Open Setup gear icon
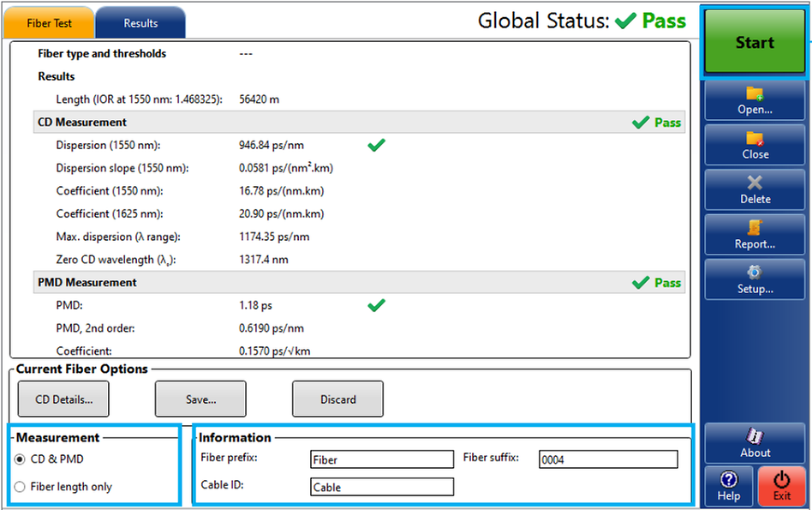This screenshot has height=510, width=812. (x=755, y=273)
